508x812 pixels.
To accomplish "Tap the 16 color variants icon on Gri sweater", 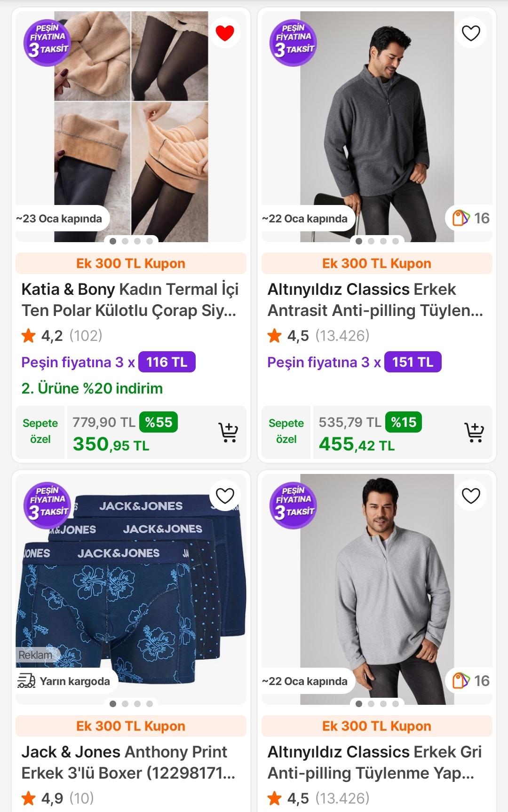I will point(461,681).
